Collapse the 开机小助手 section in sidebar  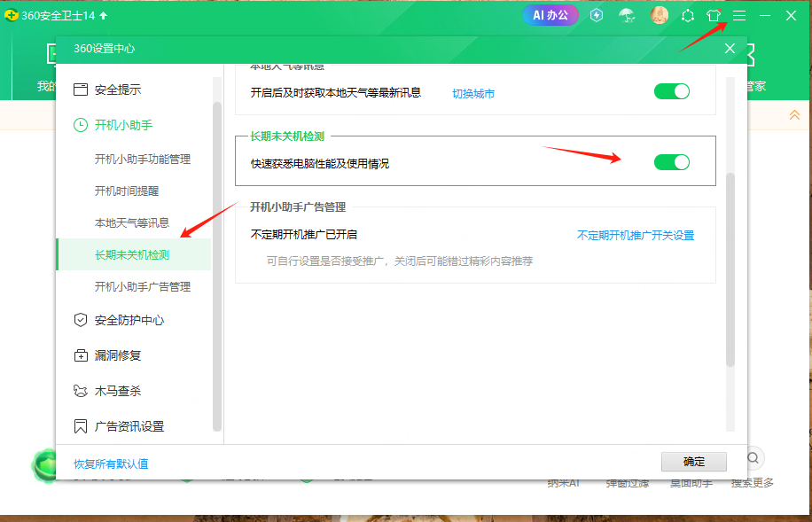click(123, 125)
